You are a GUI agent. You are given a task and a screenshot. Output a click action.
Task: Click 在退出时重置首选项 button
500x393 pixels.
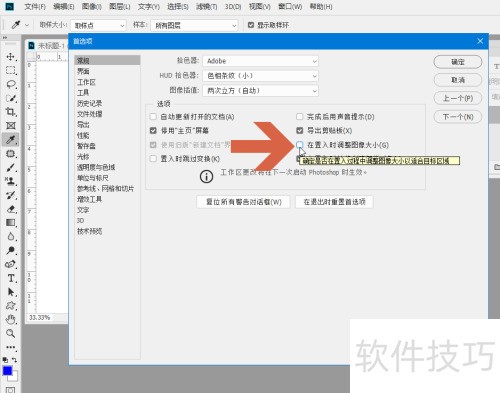pos(334,202)
